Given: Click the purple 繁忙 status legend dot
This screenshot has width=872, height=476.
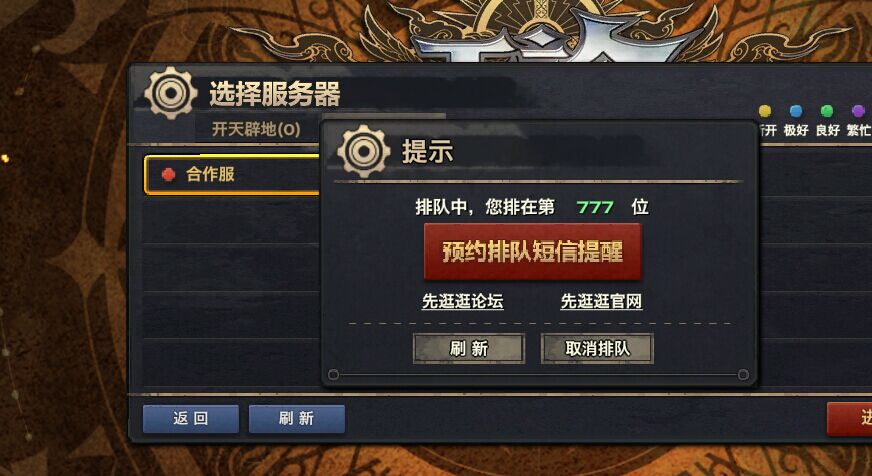Looking at the screenshot, I should pos(858,111).
